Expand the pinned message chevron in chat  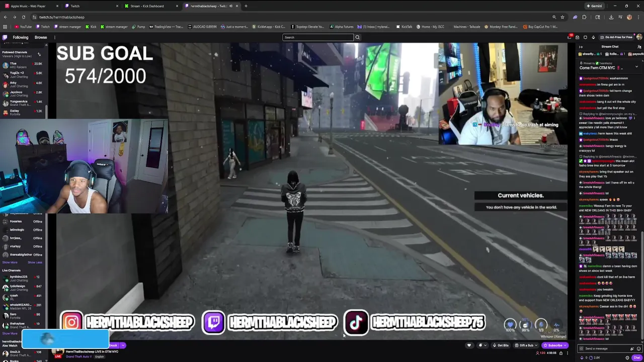(x=636, y=67)
